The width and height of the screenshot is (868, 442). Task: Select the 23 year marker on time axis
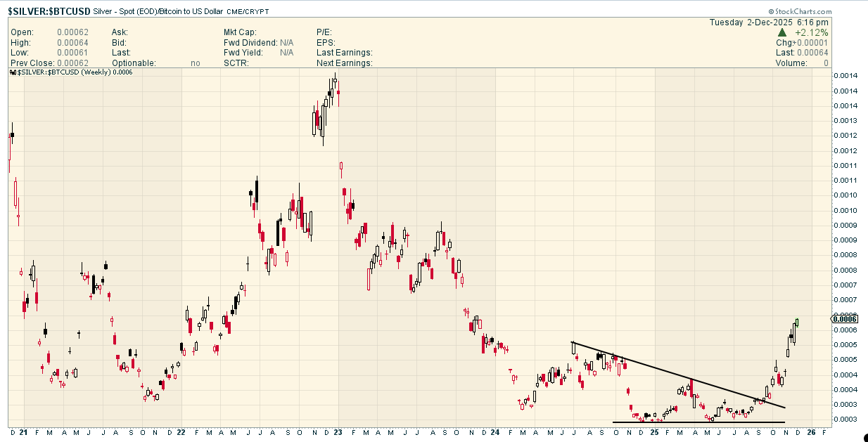(x=338, y=432)
